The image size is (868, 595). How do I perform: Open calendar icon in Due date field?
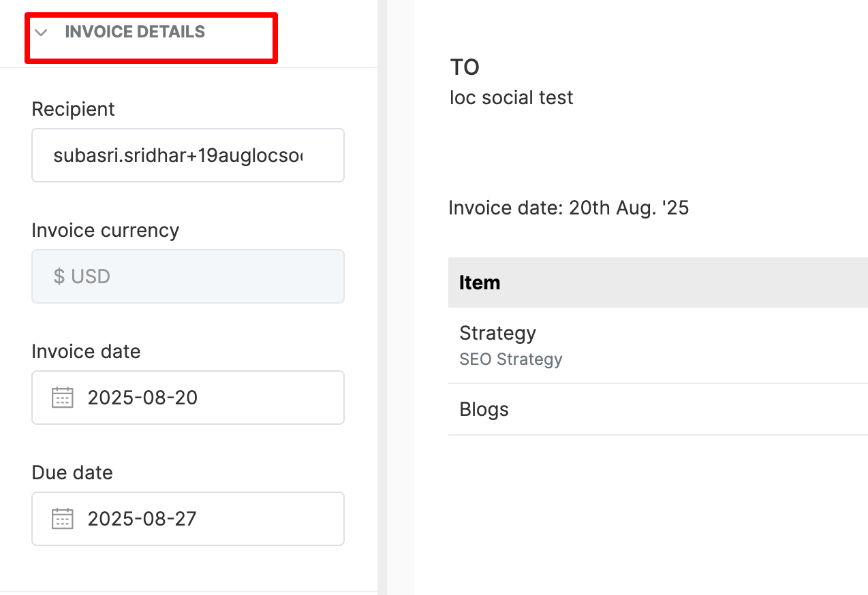coord(62,519)
